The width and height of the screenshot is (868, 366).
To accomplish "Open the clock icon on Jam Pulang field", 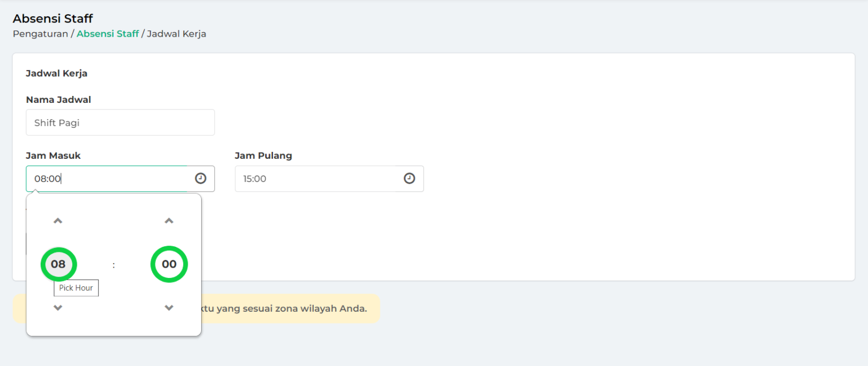I will click(x=409, y=178).
